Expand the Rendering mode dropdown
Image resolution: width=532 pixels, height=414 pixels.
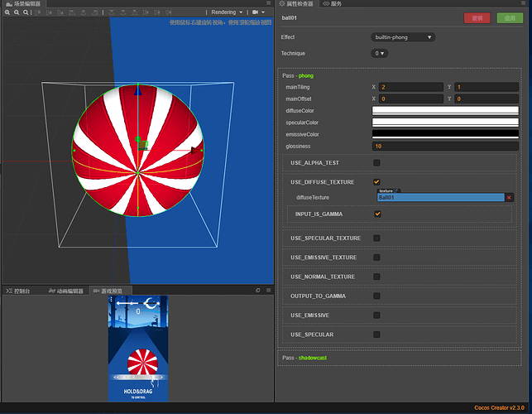(x=227, y=12)
